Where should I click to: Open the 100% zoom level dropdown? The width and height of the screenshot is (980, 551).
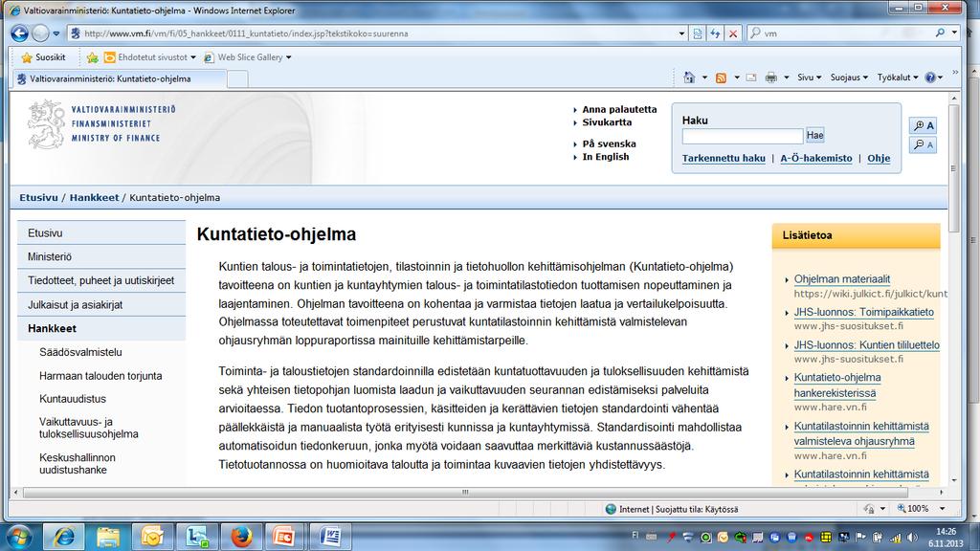pyautogui.click(x=942, y=509)
